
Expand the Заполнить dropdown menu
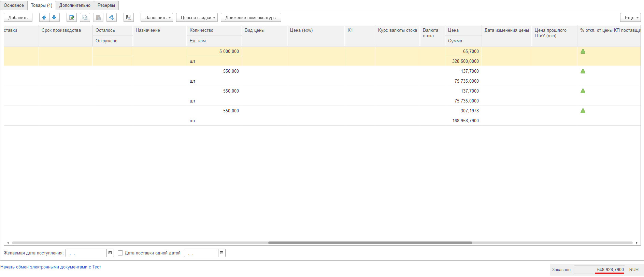157,17
